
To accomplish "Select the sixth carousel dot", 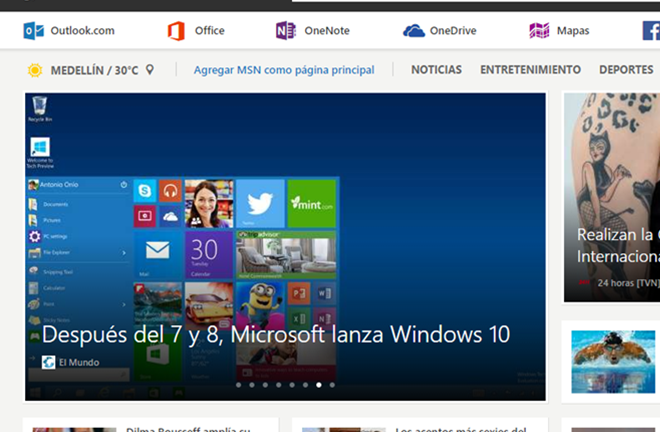I will [306, 385].
